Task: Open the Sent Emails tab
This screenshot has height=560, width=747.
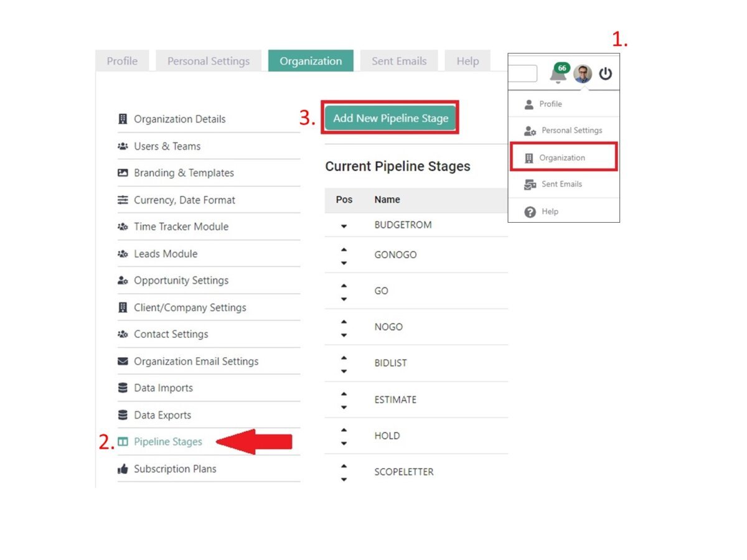Action: pos(399,61)
